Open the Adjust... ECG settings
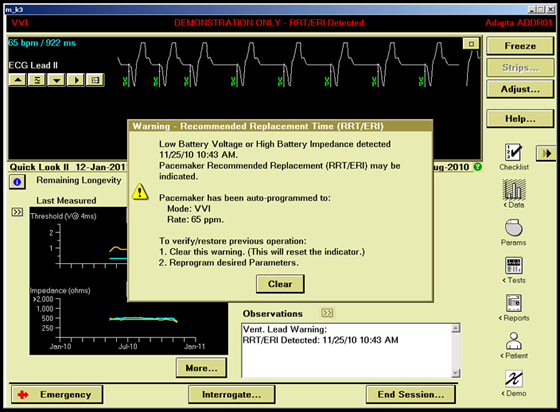Screen dimensions: 560x412 520,89
